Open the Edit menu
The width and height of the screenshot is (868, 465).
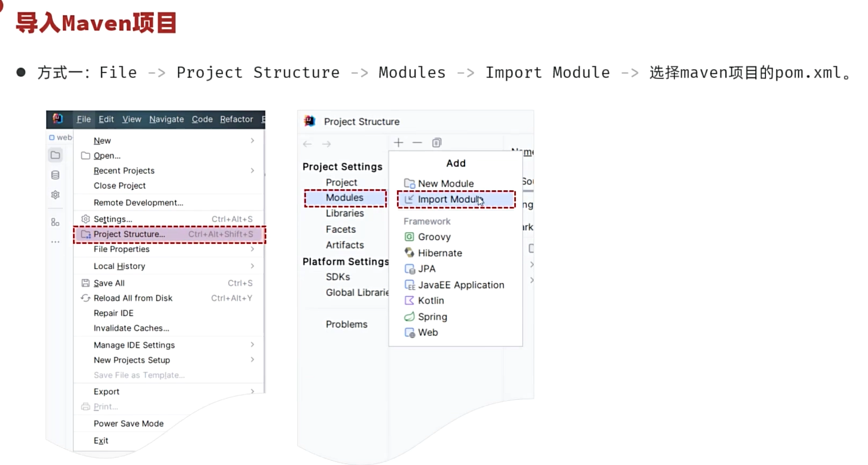(x=106, y=119)
